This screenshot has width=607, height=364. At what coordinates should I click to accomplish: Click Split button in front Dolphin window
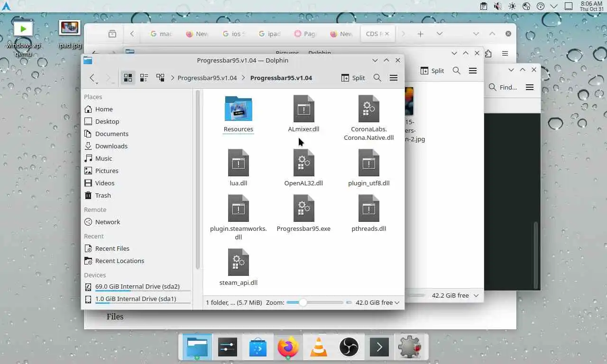[353, 78]
